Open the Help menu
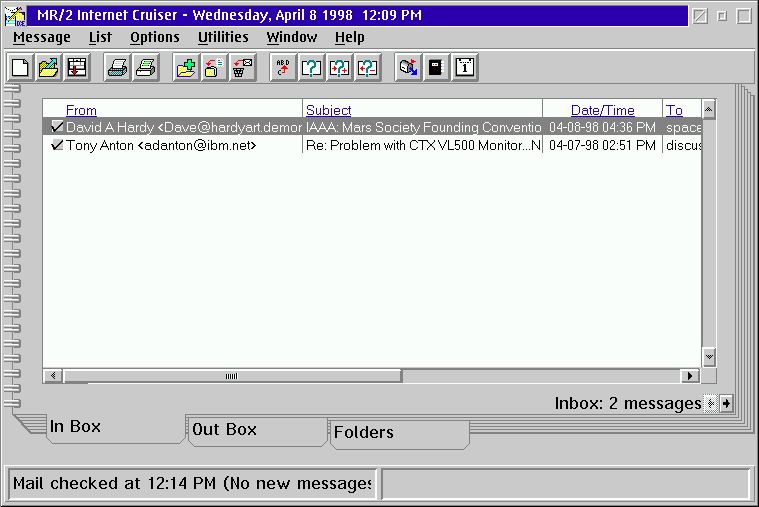The image size is (759, 507). [x=349, y=37]
